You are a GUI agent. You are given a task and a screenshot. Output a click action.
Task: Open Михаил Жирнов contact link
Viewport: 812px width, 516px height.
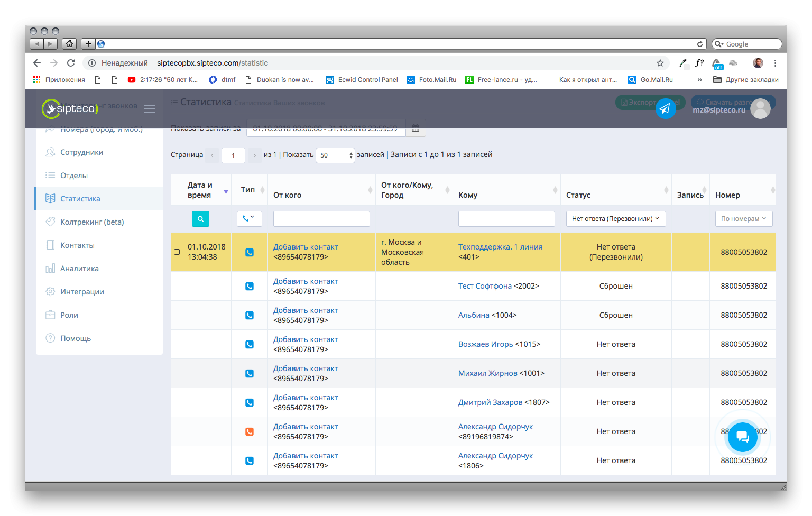488,373
